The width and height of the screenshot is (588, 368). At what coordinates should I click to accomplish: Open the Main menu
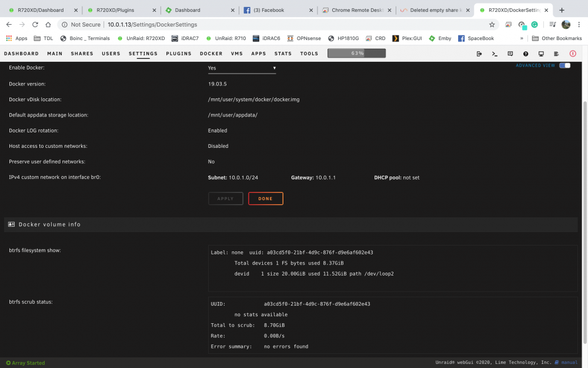[55, 54]
